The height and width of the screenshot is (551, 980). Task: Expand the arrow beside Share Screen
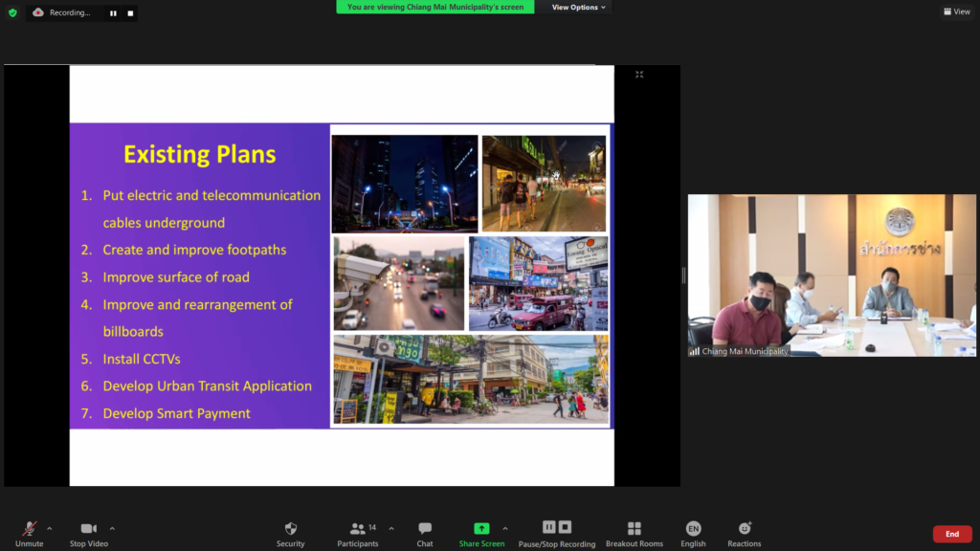(x=505, y=528)
